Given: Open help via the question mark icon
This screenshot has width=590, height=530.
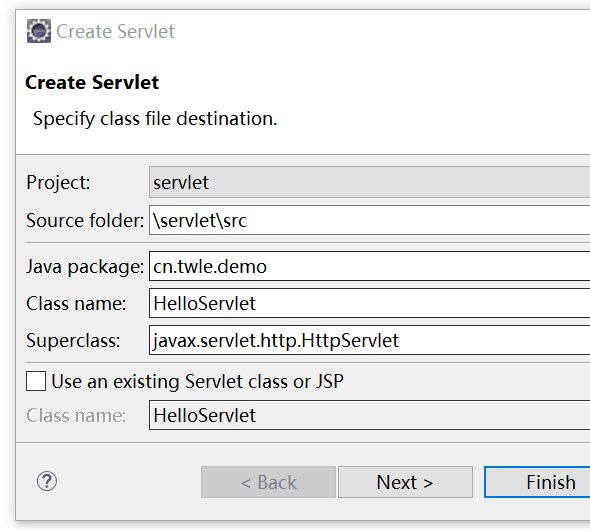Looking at the screenshot, I should point(47,481).
